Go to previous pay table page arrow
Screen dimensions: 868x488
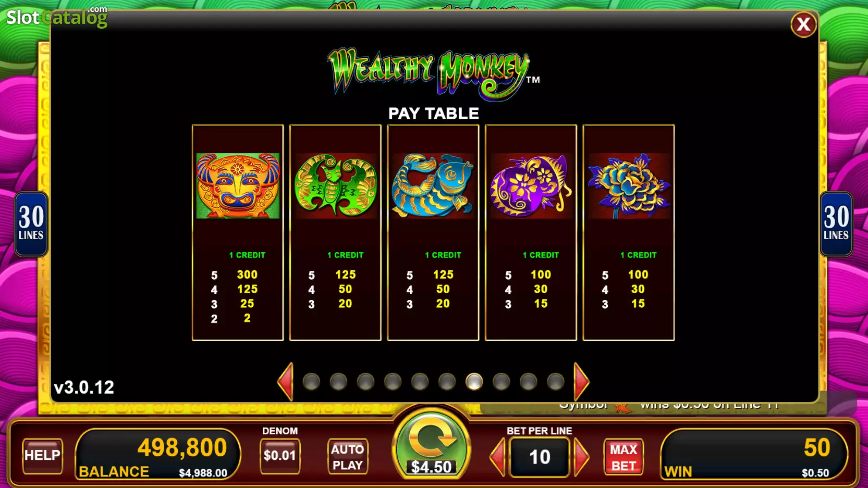[286, 382]
